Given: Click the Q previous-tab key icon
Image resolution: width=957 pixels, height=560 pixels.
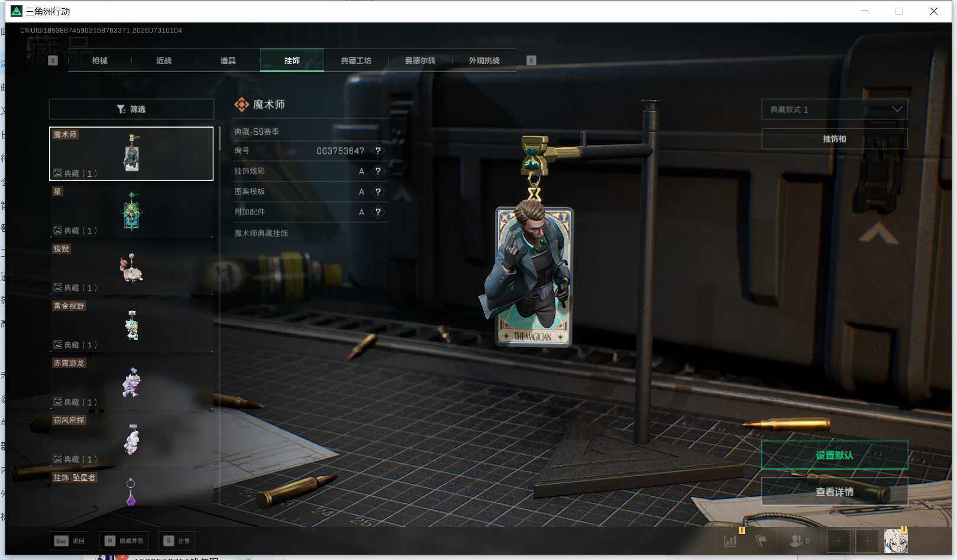Looking at the screenshot, I should click(53, 60).
